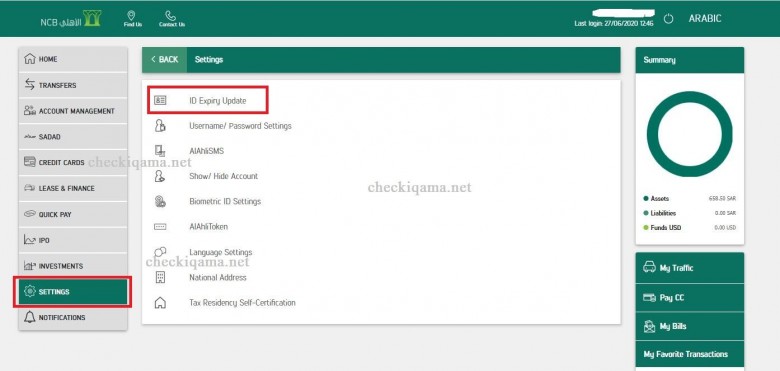The image size is (780, 371).
Task: Click the Quick Pay icon
Action: click(30, 214)
